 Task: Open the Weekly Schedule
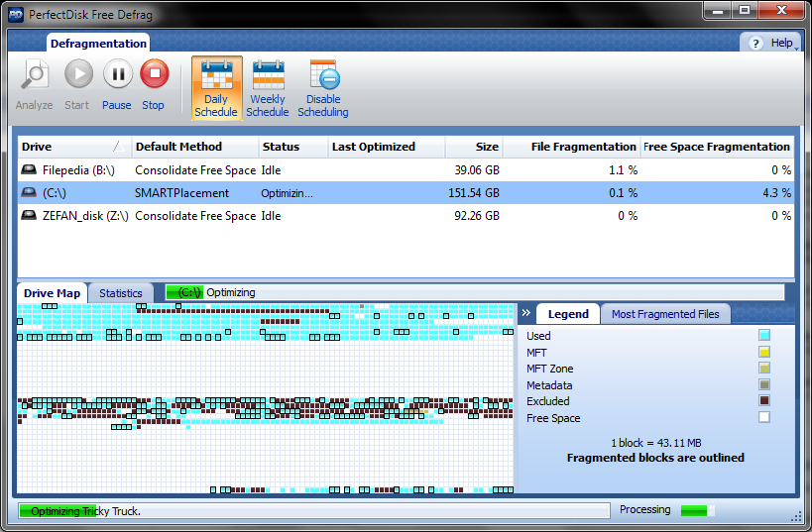(268, 88)
